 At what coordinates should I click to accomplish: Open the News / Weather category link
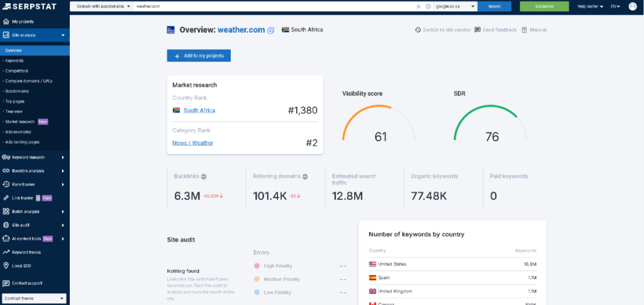[192, 143]
